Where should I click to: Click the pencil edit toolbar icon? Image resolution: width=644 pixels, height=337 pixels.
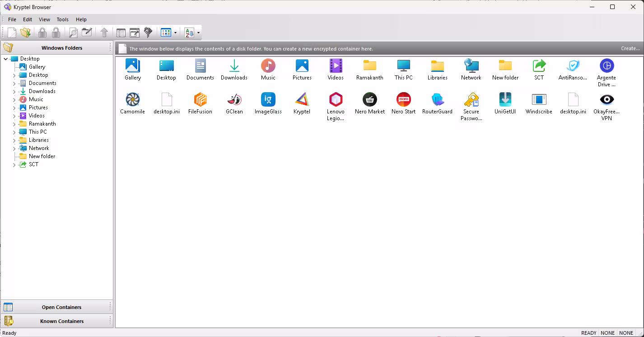point(87,33)
